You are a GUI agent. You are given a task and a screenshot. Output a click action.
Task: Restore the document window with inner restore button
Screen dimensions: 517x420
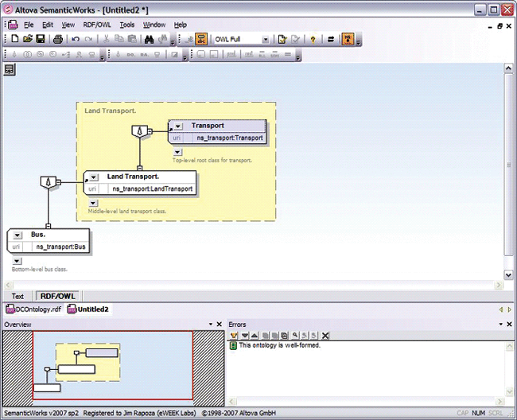(500, 26)
